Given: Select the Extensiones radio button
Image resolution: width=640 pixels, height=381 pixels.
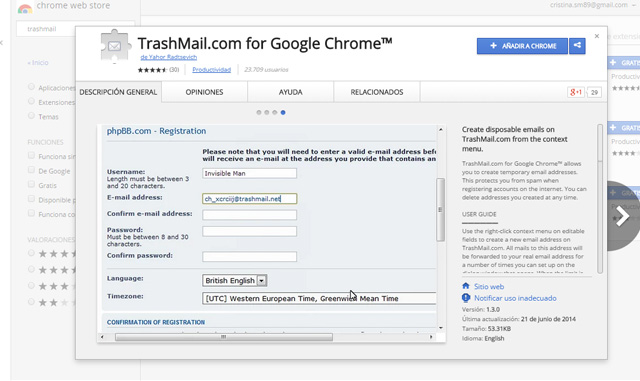Looking at the screenshot, I should coord(31,101).
